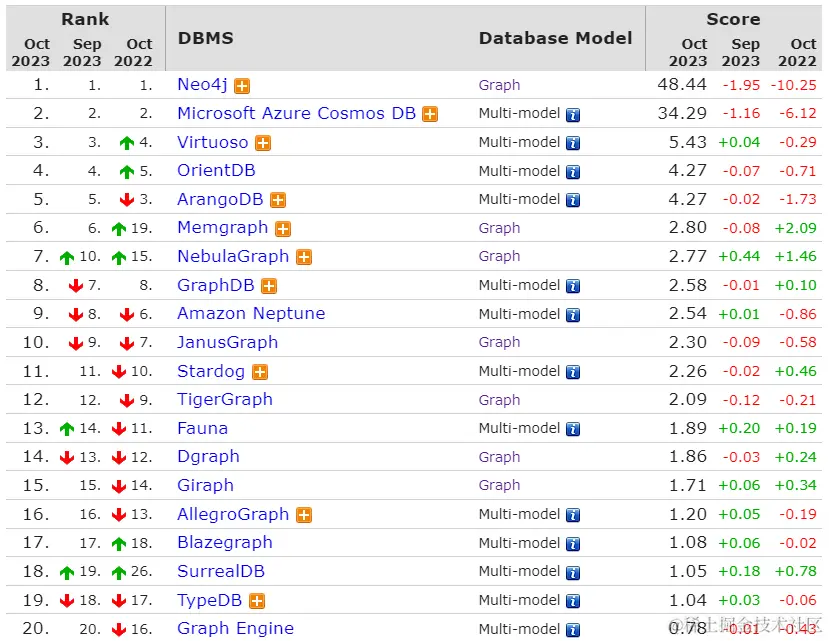Image resolution: width=829 pixels, height=641 pixels.
Task: Click the Graph model link in TigerGraph row
Action: pyautogui.click(x=499, y=400)
